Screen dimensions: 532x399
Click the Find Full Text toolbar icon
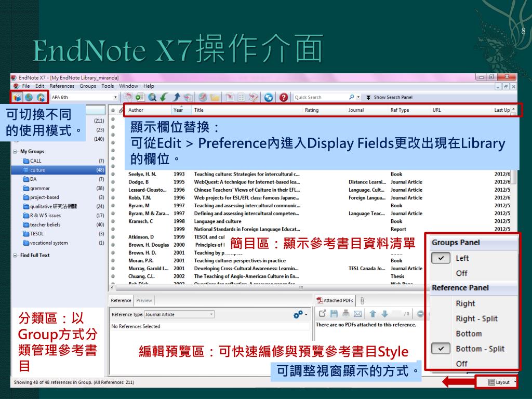(x=188, y=97)
